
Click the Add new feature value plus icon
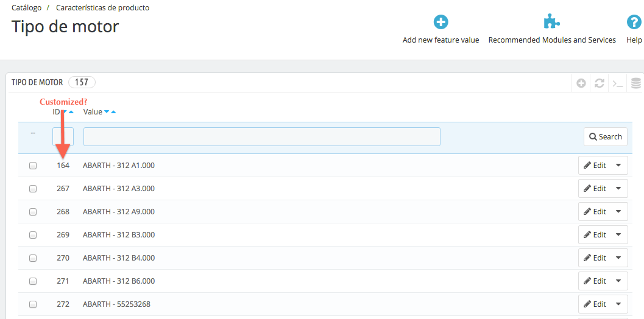pos(441,22)
